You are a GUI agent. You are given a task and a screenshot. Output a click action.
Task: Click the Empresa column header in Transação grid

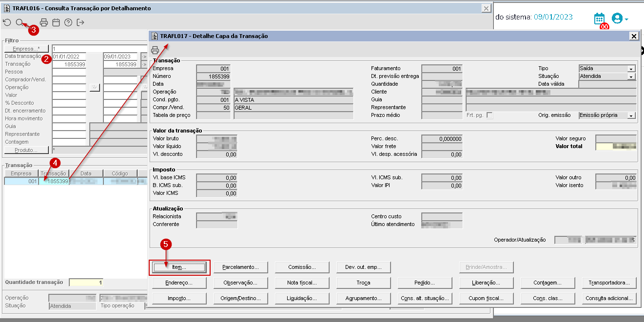coord(21,173)
